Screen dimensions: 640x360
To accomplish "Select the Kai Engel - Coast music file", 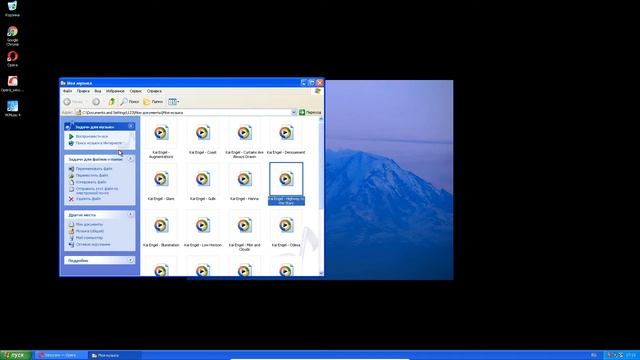I will coord(202,137).
